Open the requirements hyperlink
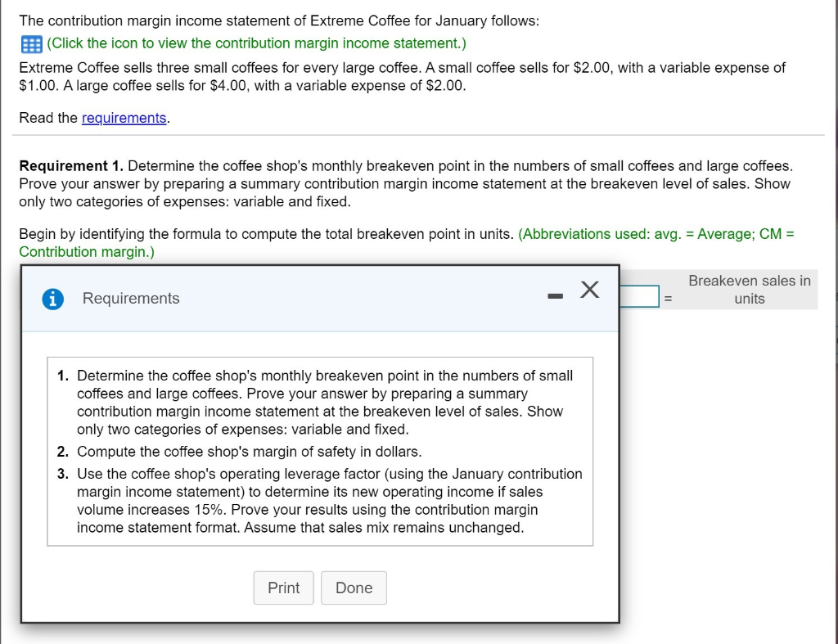Image resolution: width=838 pixels, height=644 pixels. 124,117
